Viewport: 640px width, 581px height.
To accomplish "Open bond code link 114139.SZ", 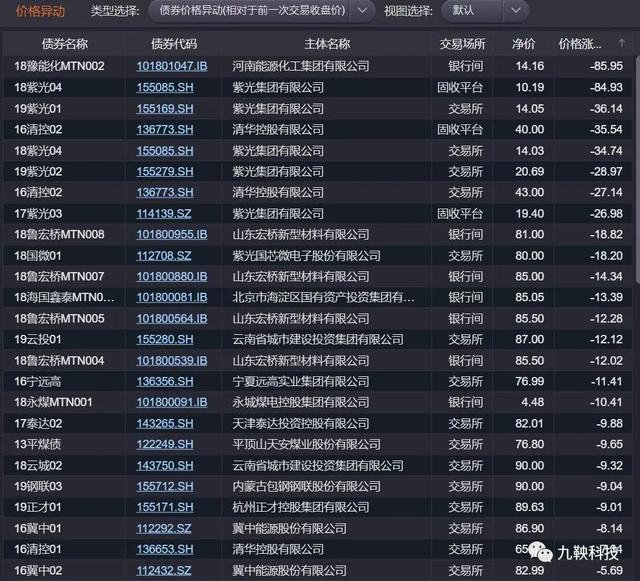I will pyautogui.click(x=164, y=214).
